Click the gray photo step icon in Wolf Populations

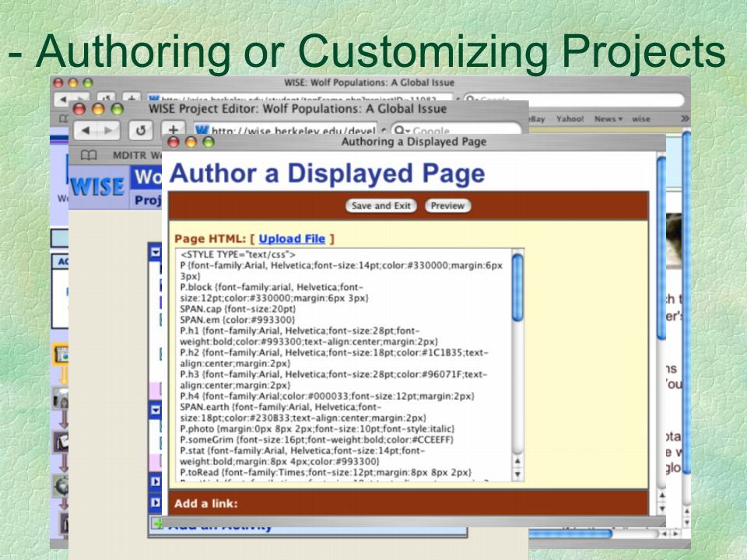[61, 398]
